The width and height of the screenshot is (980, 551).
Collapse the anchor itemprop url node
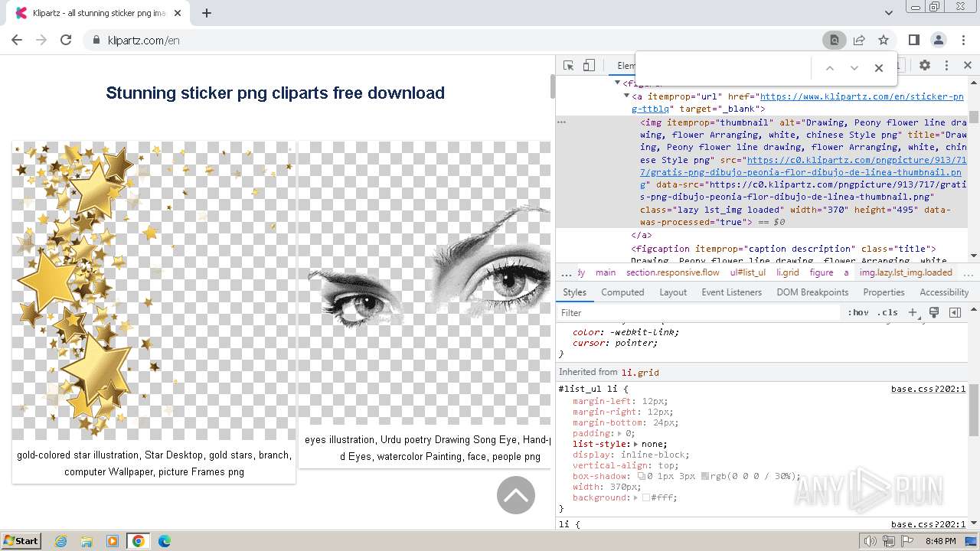(x=626, y=96)
